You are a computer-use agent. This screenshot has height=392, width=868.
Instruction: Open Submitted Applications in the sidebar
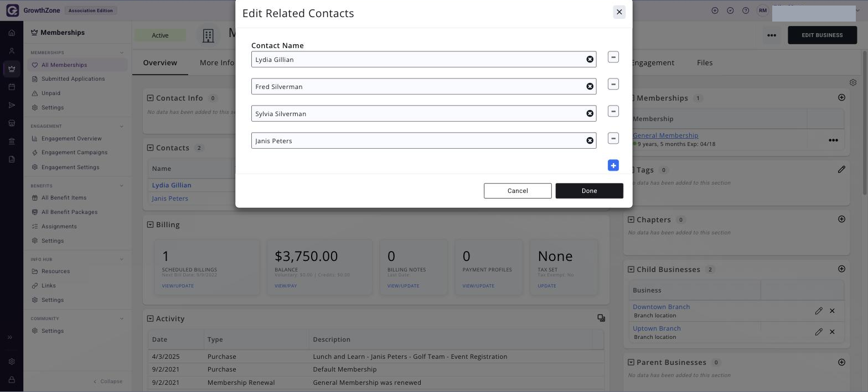(73, 79)
